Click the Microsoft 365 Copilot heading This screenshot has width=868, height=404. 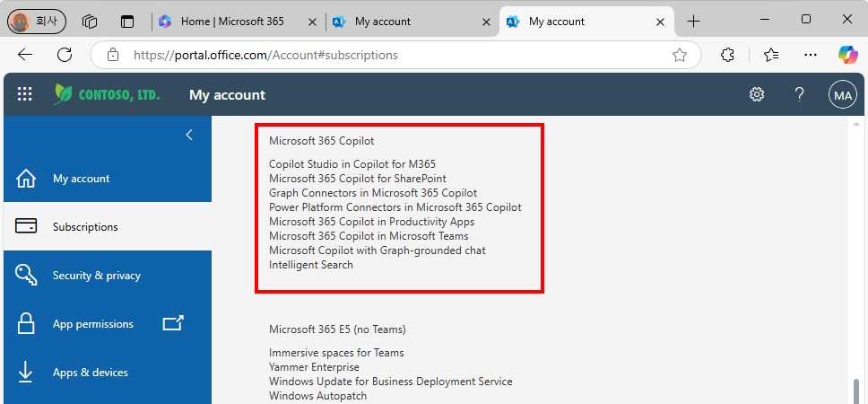tap(322, 141)
